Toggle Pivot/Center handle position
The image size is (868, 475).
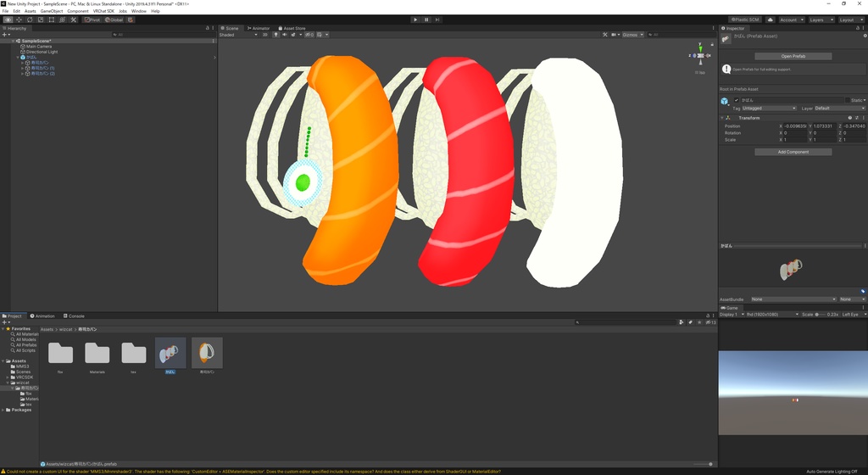tap(92, 20)
